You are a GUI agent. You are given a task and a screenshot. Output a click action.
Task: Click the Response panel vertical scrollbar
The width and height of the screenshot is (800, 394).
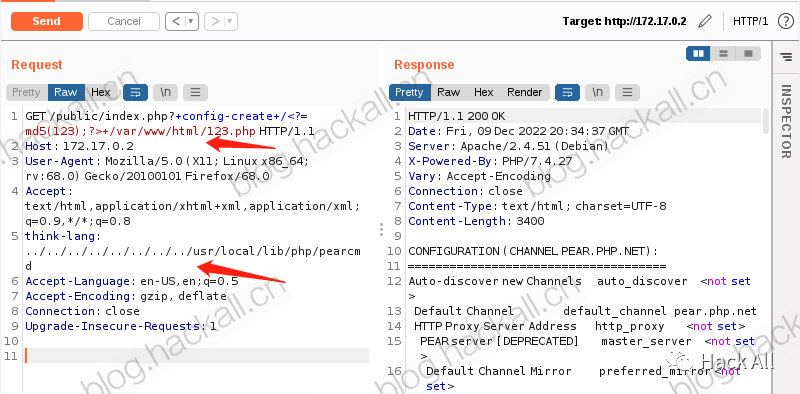pyautogui.click(x=765, y=121)
